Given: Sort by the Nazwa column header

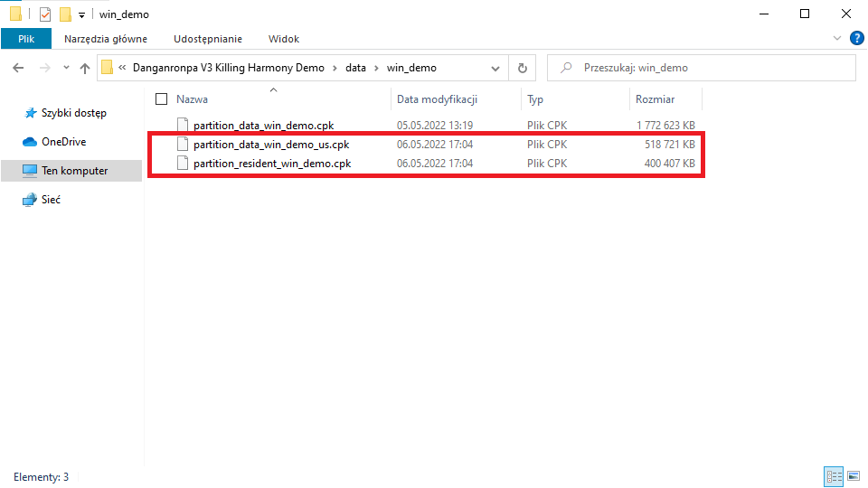Looking at the screenshot, I should click(192, 99).
